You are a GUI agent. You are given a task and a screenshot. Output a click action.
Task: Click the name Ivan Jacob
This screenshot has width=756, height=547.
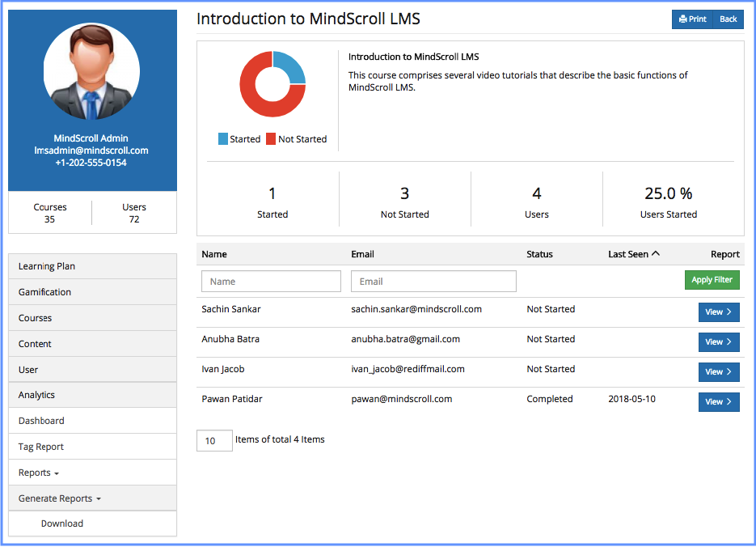(x=222, y=369)
